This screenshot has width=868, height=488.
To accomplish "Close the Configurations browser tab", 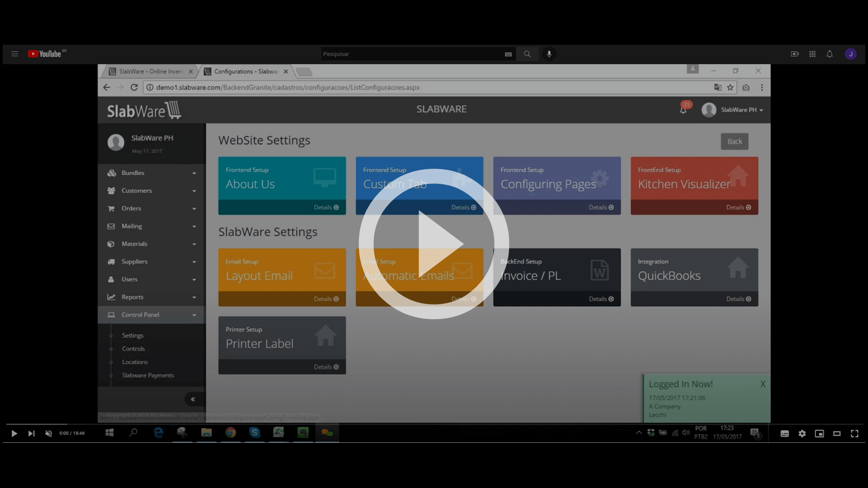I will pos(286,71).
